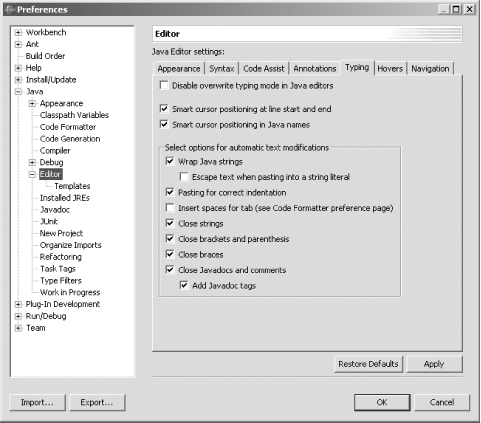Uncheck Smart cursor positioning at line start and end
The width and height of the screenshot is (481, 423).
pos(164,109)
